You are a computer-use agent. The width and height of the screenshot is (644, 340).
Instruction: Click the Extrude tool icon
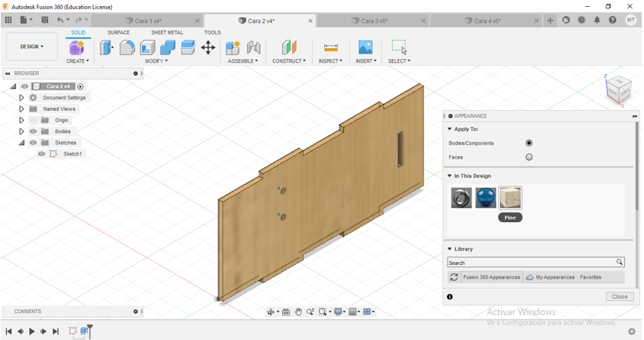click(x=107, y=48)
